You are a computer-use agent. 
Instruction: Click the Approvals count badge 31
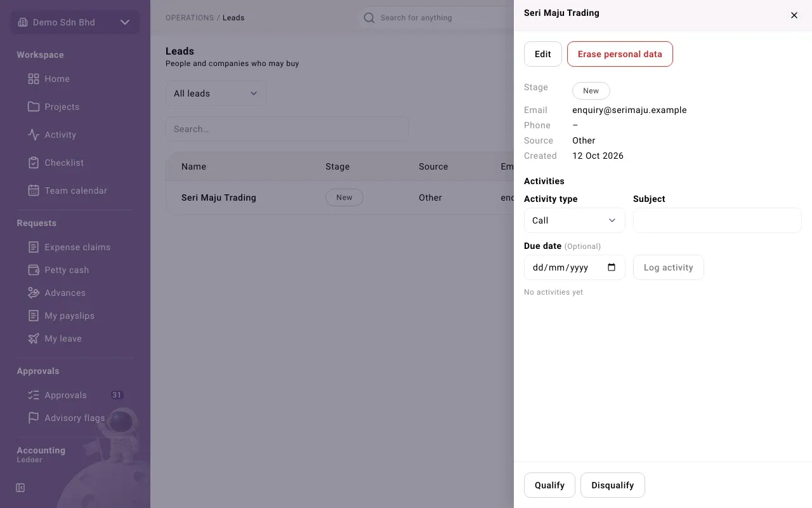tap(117, 395)
